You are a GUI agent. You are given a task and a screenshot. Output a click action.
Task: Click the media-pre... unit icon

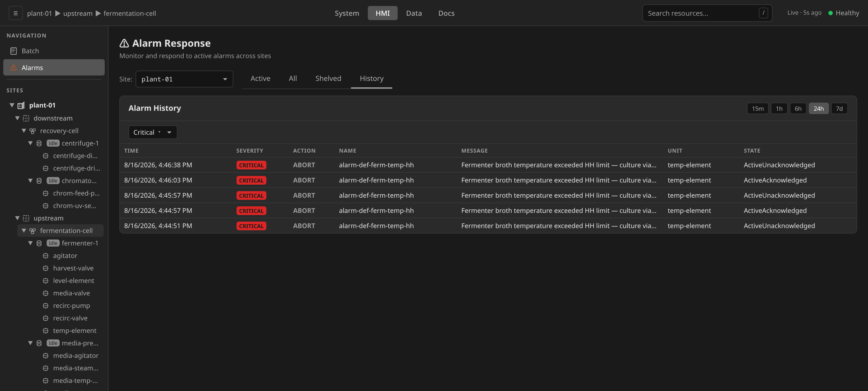pos(39,343)
